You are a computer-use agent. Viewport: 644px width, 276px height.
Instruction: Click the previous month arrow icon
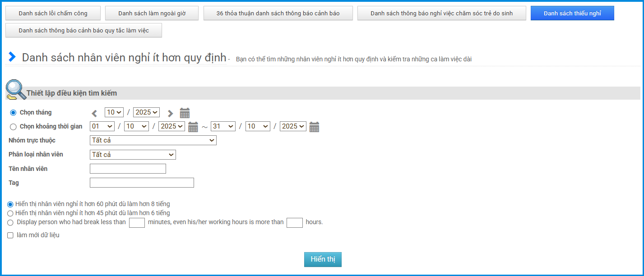[94, 113]
